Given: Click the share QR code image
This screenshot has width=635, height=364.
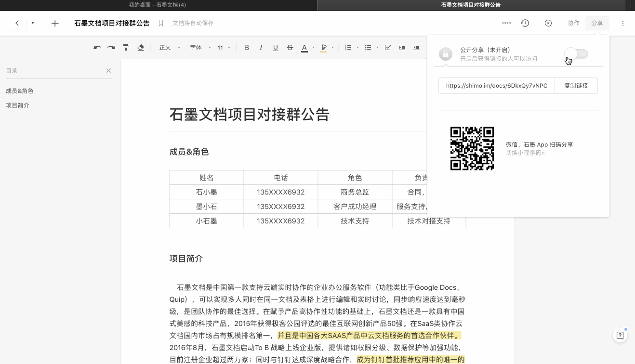Looking at the screenshot, I should point(472,148).
